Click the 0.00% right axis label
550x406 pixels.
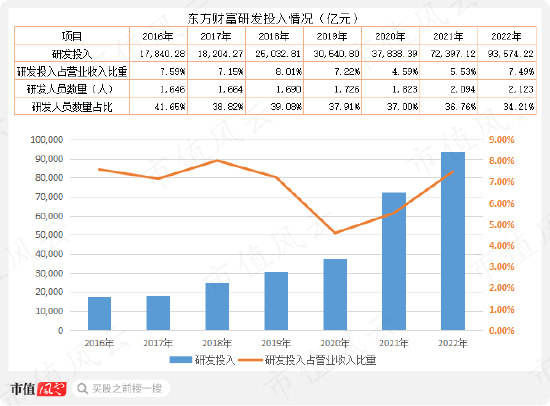tap(502, 331)
